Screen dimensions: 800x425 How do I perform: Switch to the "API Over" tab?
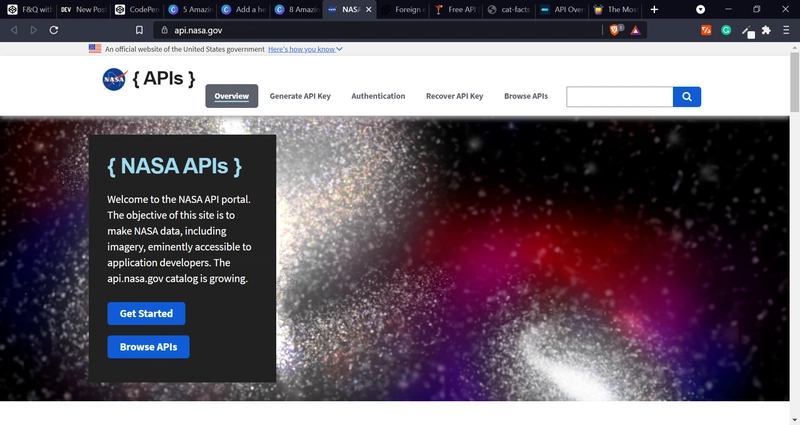coord(562,9)
